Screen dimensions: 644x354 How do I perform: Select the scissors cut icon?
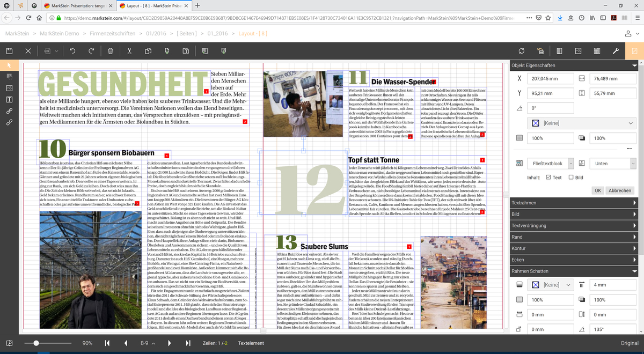point(129,51)
